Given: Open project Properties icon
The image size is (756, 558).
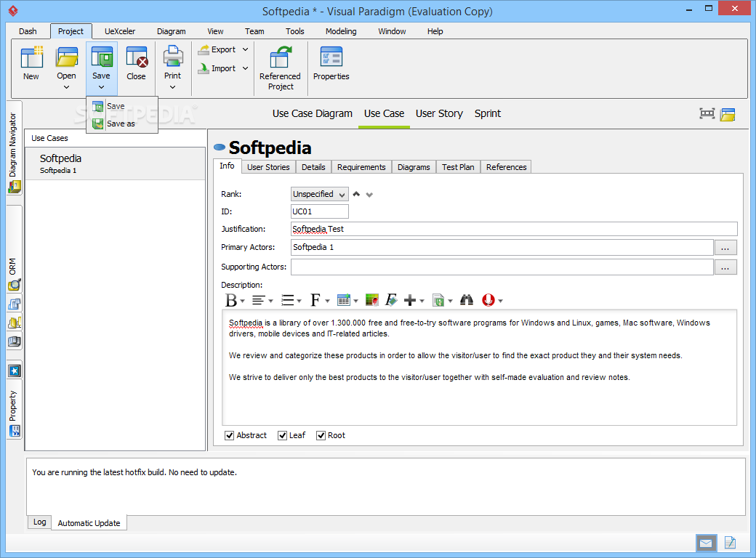Looking at the screenshot, I should (331, 57).
